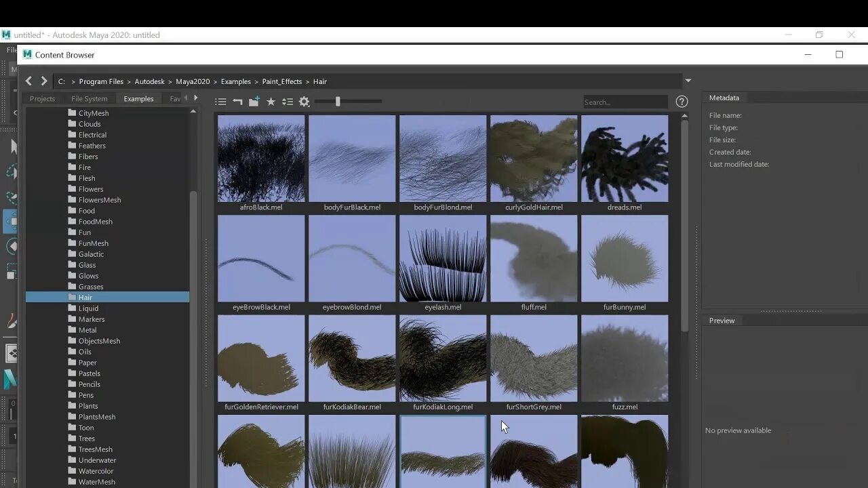
Task: Switch to list view icon
Action: [220, 102]
